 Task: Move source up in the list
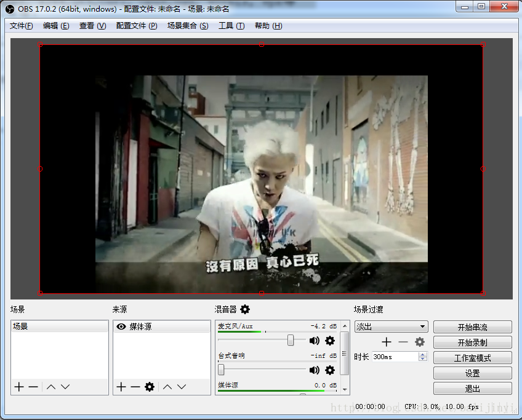point(167,387)
